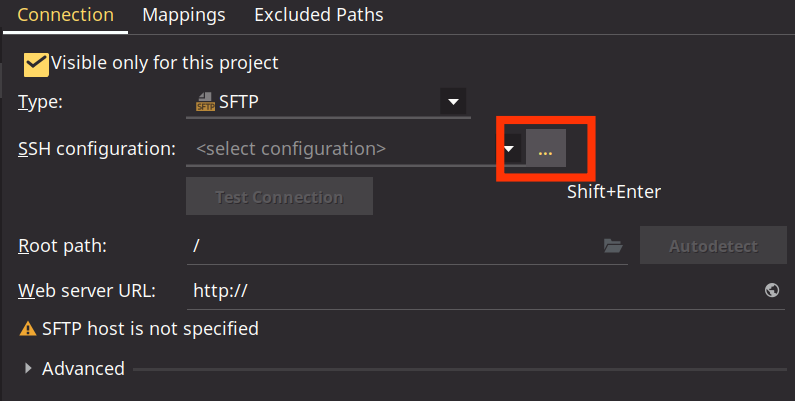Click the select configuration combo box field
This screenshot has width=795, height=401.
point(343,149)
